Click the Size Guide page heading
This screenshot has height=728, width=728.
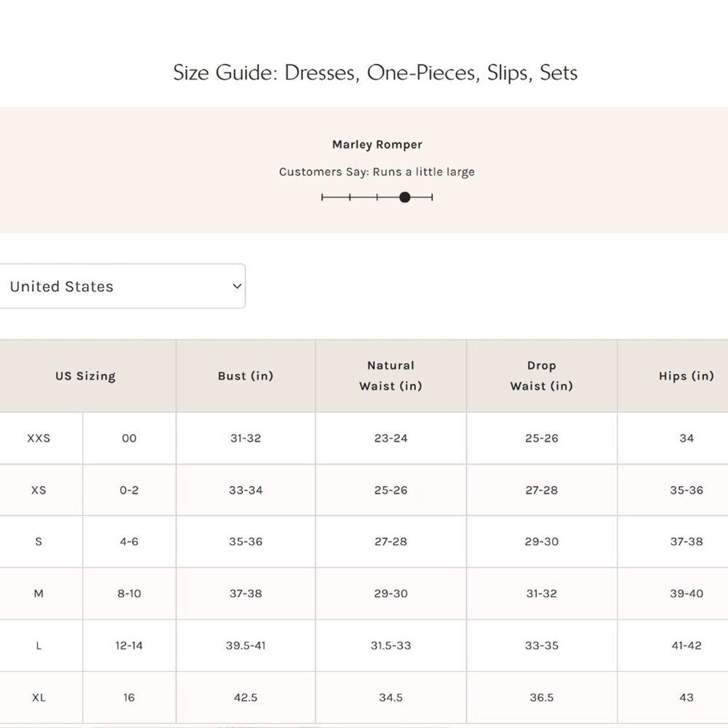point(375,73)
